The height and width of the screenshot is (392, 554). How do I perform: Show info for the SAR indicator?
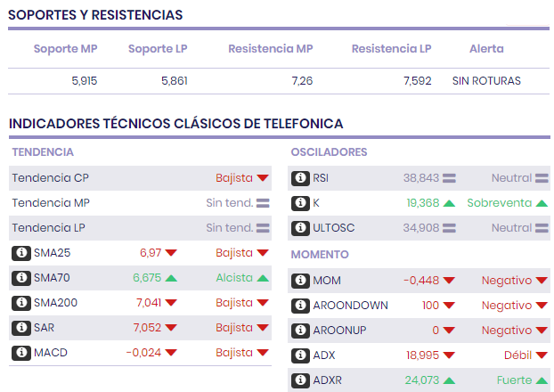click(21, 328)
